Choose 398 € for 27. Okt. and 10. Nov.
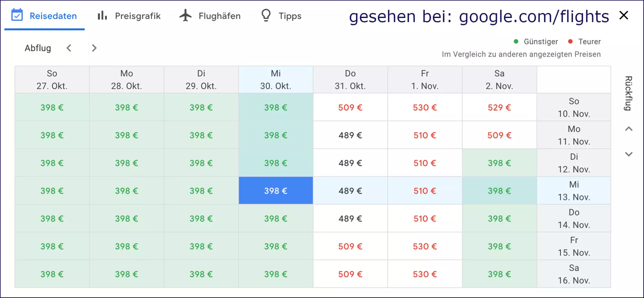This screenshot has width=644, height=298. coord(52,107)
